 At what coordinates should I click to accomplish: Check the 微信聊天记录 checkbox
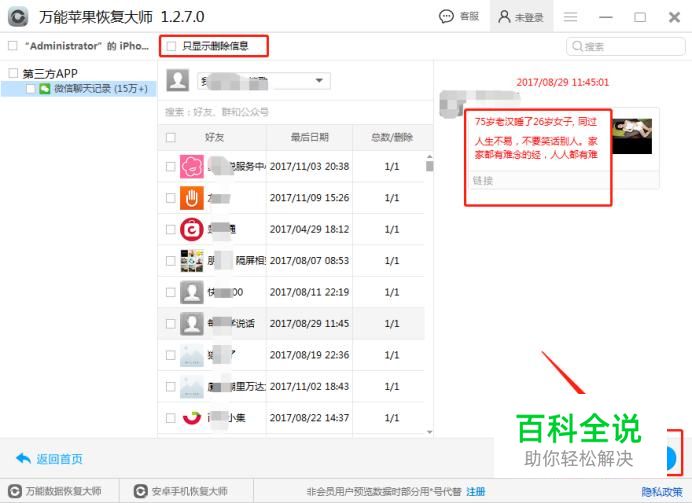click(x=30, y=89)
